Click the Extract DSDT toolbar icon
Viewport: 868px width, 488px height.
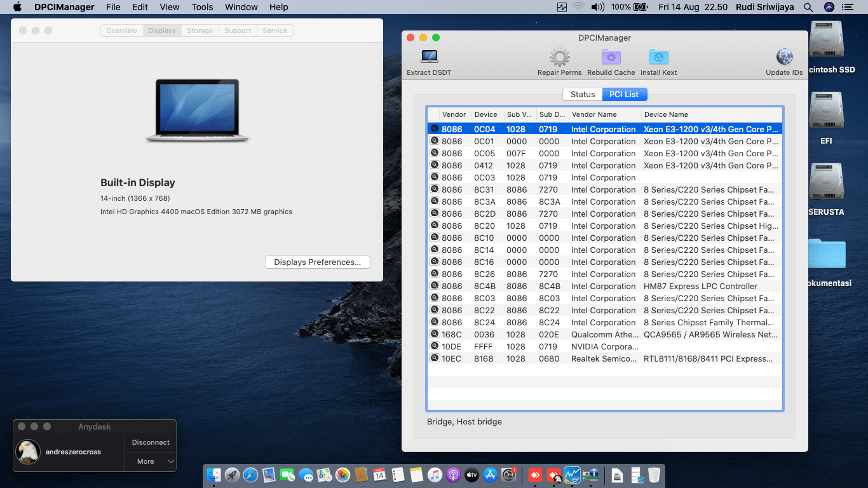(x=430, y=57)
